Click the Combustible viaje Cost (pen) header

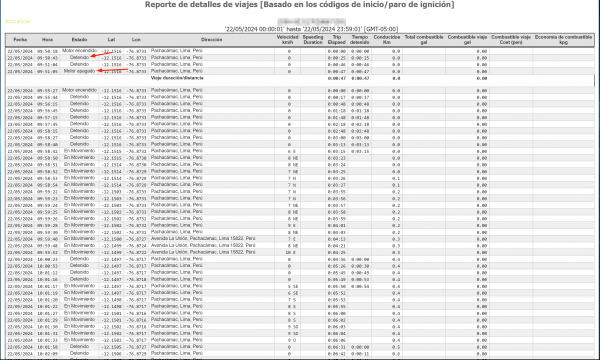point(511,40)
